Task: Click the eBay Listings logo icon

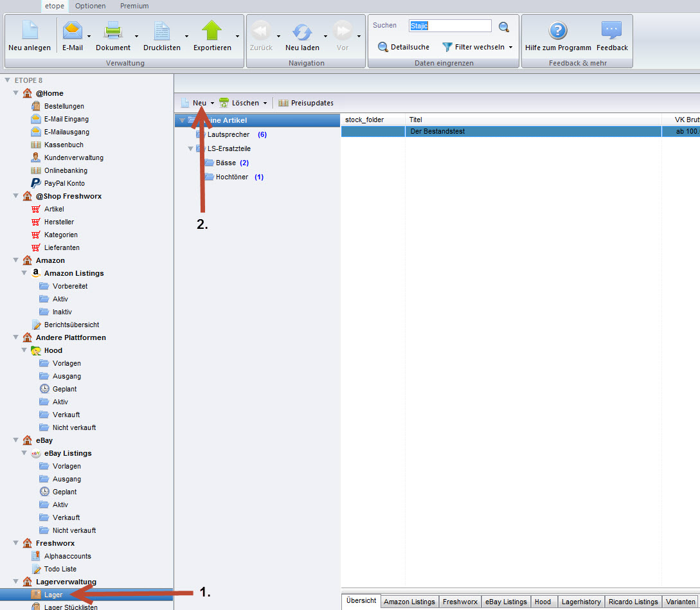Action: click(x=36, y=453)
